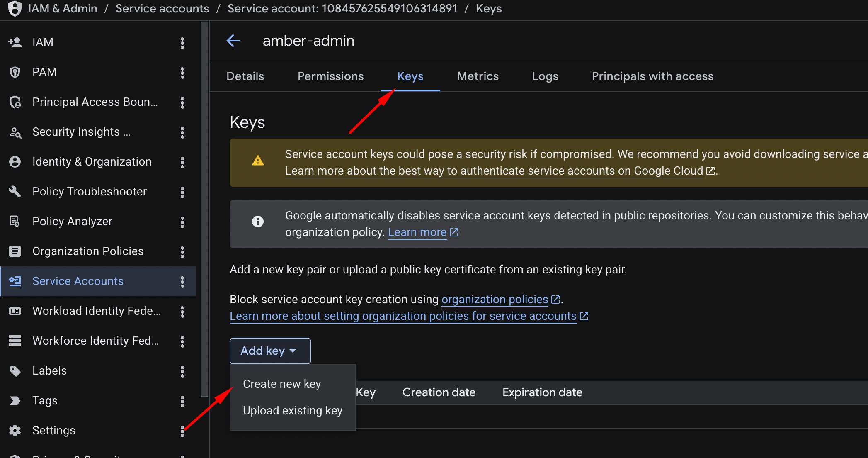
Task: Open the three-dot menu for PAM
Action: click(182, 72)
